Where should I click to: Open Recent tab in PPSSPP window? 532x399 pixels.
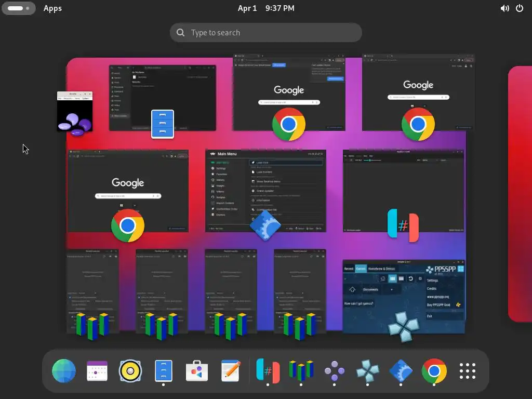349,269
